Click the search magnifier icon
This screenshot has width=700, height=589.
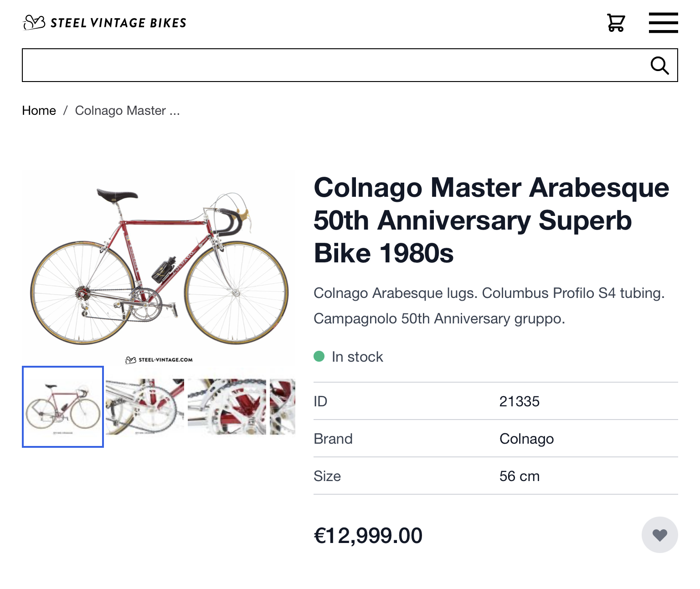click(x=659, y=66)
